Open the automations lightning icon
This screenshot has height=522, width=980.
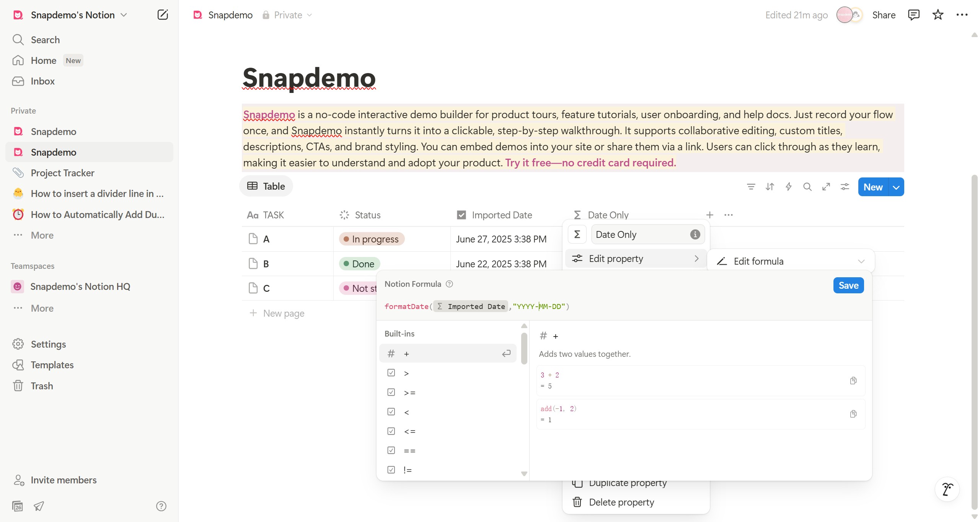[788, 187]
